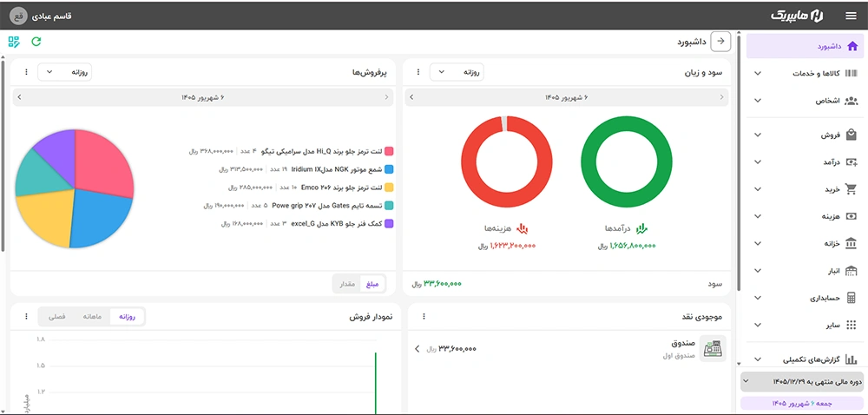This screenshot has width=868, height=415.
Task: Select فصلی in sales chart
Action: pyautogui.click(x=57, y=317)
